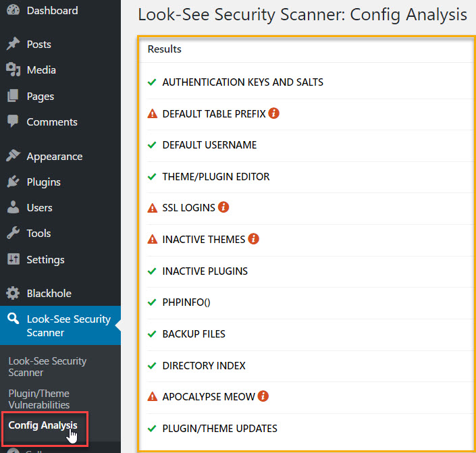Open info icon next to Default Table Prefix
Viewport: 476px width, 453px height.
274,113
